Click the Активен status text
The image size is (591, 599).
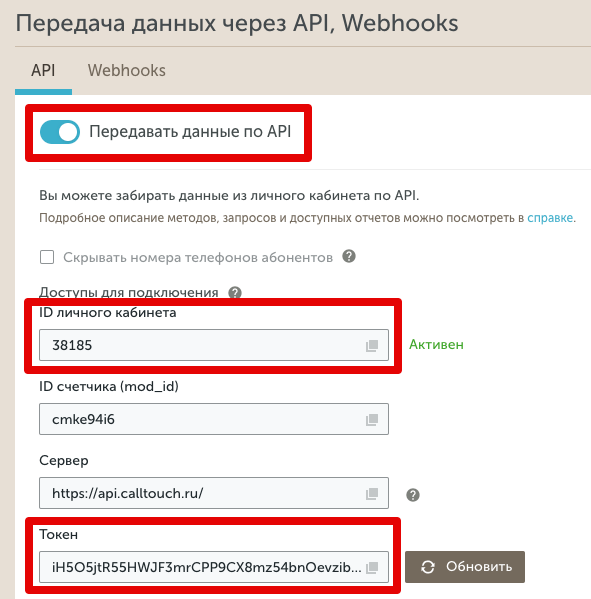tap(436, 345)
